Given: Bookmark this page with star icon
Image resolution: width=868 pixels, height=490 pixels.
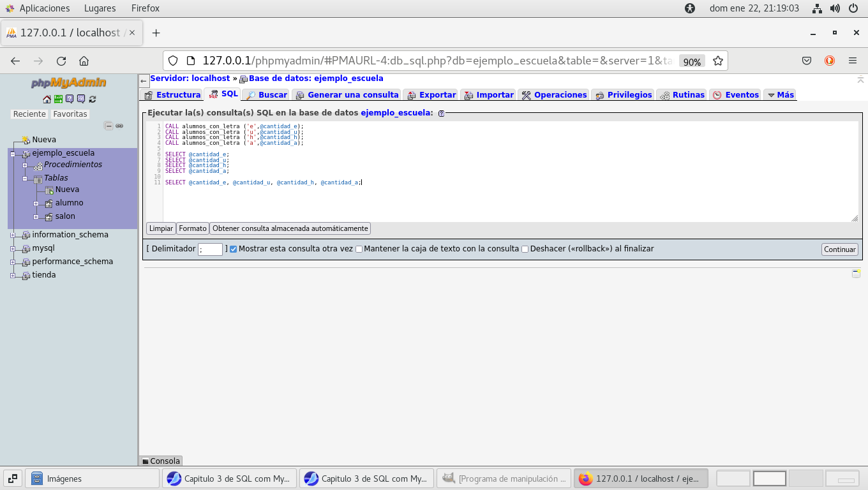Looking at the screenshot, I should pyautogui.click(x=718, y=61).
